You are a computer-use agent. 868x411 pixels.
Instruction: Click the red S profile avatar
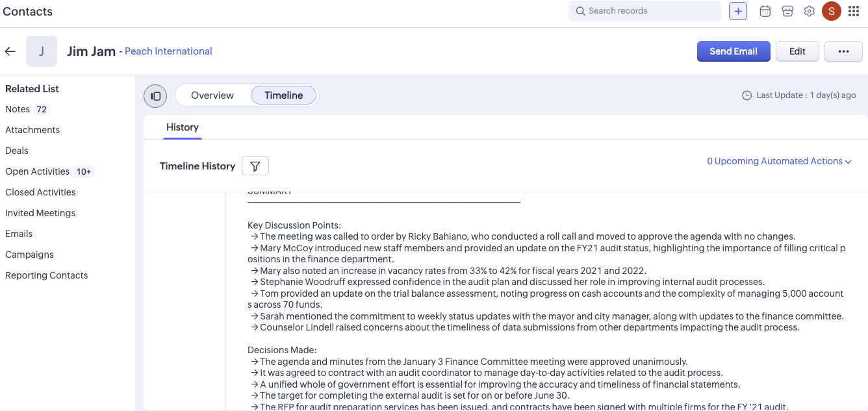[831, 11]
